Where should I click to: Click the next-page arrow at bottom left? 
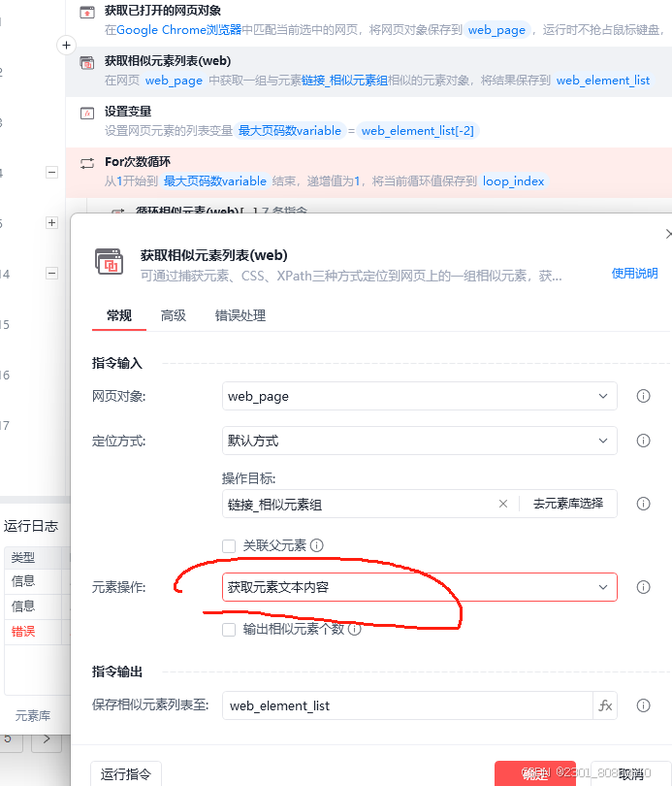pos(47,739)
